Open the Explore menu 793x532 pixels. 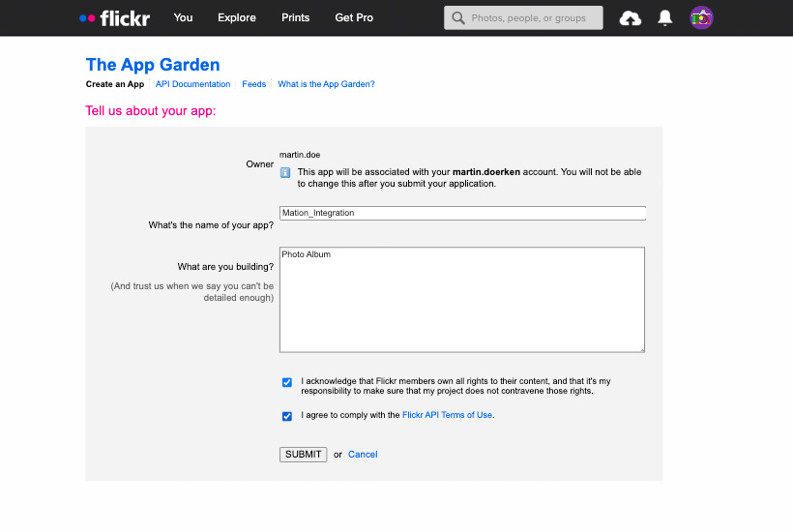tap(237, 17)
